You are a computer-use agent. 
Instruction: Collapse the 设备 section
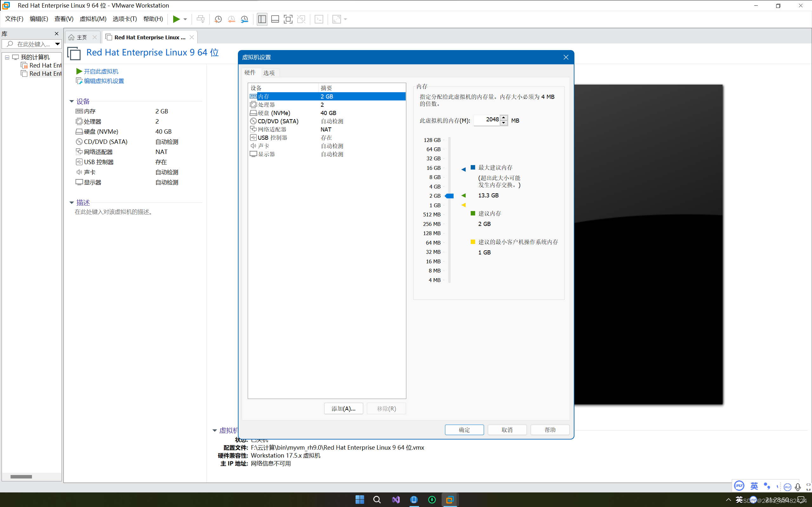click(x=71, y=101)
